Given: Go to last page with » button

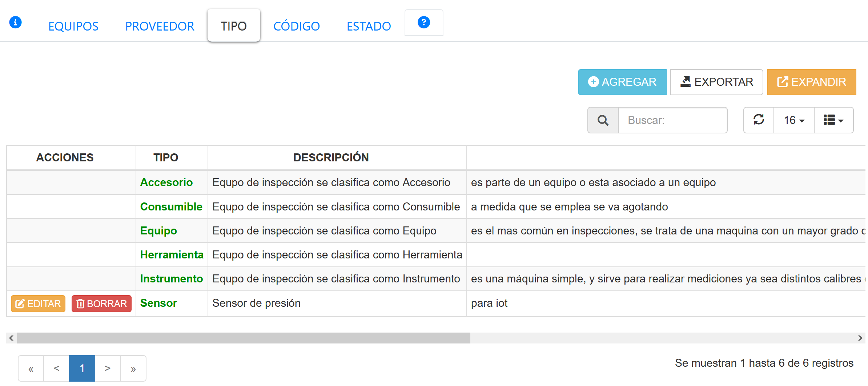Looking at the screenshot, I should pyautogui.click(x=133, y=369).
